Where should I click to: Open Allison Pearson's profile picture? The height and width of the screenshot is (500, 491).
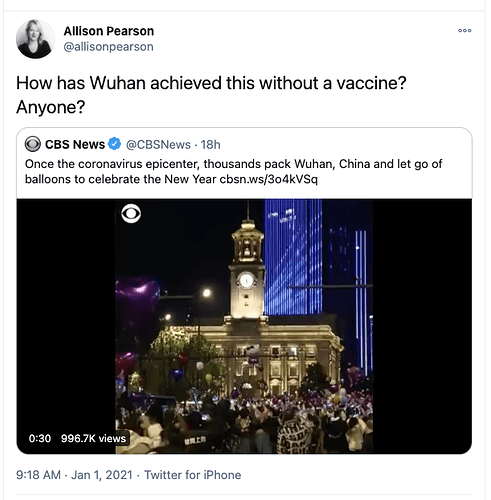(35, 39)
